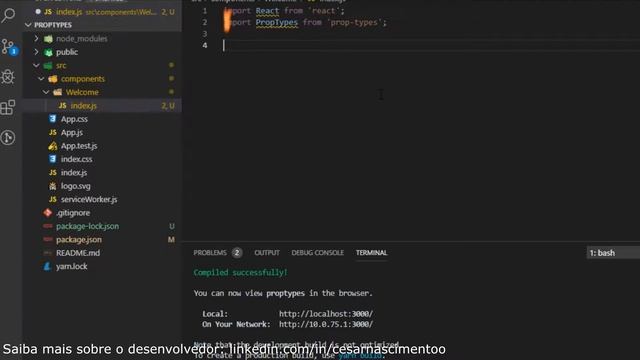Open the Source Control view icon
Viewport: 640px width, 360px height.
(9, 47)
